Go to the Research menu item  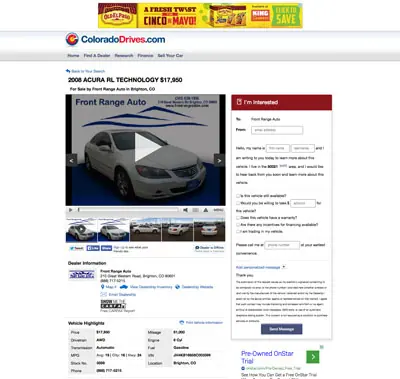click(x=124, y=56)
